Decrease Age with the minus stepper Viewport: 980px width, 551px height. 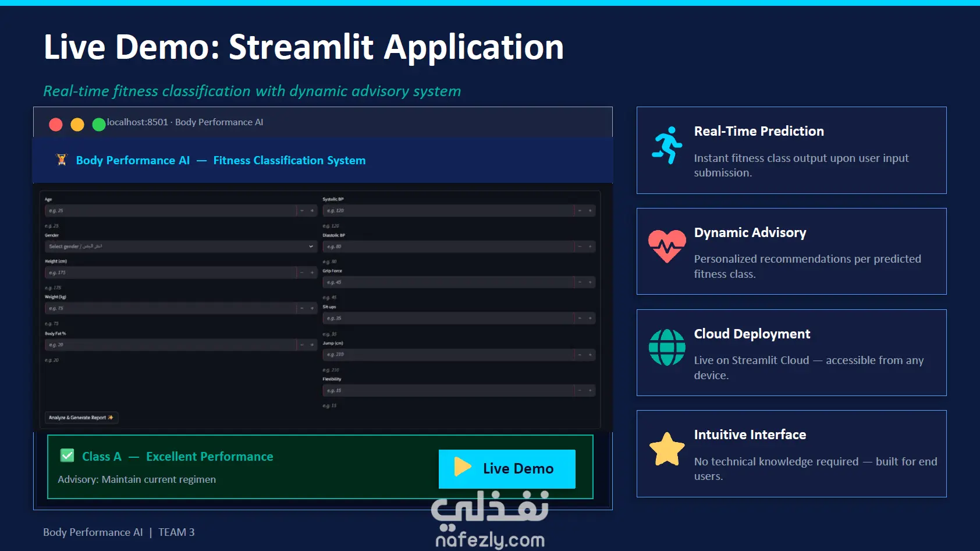(x=301, y=210)
